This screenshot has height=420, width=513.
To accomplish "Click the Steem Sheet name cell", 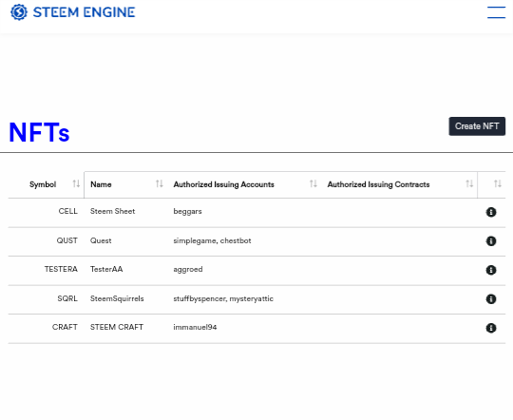I will click(112, 211).
